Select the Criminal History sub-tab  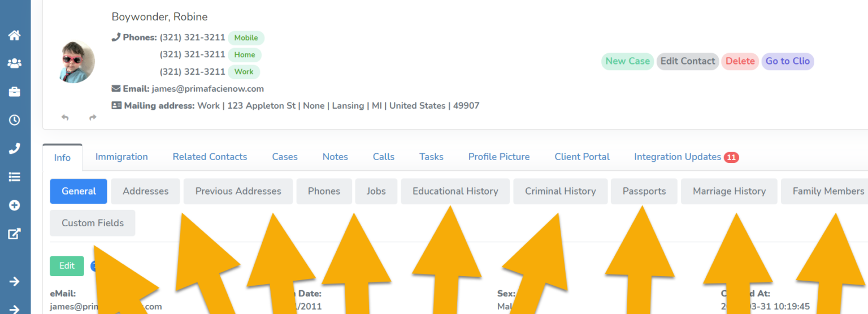(560, 191)
